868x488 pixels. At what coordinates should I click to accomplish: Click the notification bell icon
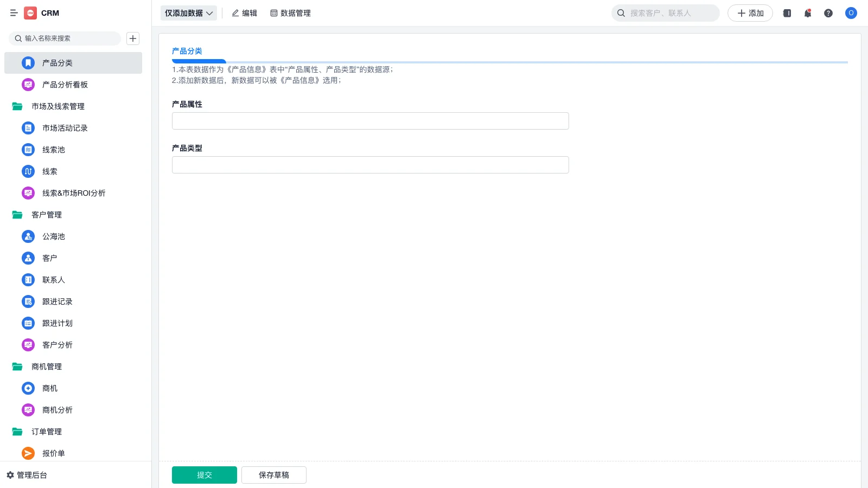tap(807, 13)
